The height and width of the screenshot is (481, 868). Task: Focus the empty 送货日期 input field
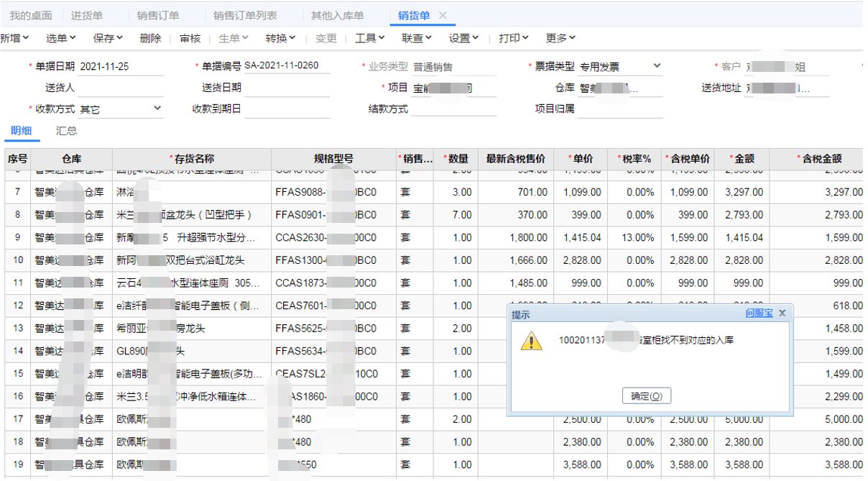[x=287, y=88]
